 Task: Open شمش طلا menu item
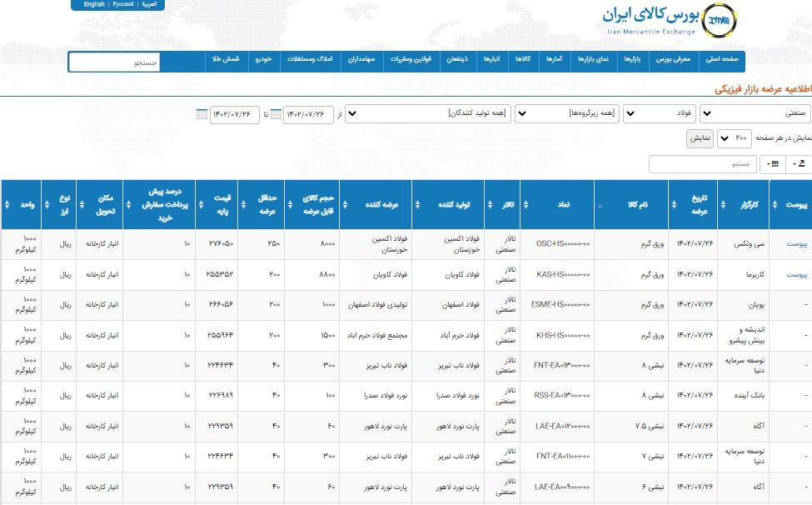pos(226,59)
